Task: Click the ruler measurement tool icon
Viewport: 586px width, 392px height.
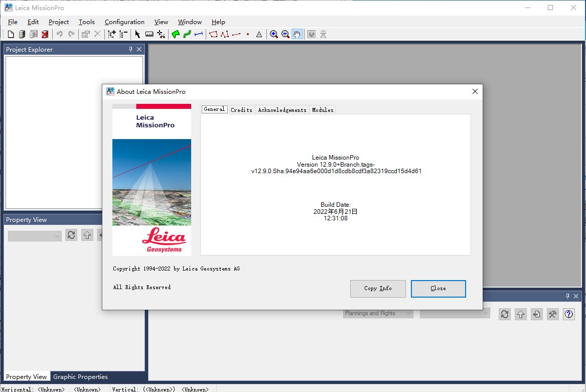Action: point(149,34)
